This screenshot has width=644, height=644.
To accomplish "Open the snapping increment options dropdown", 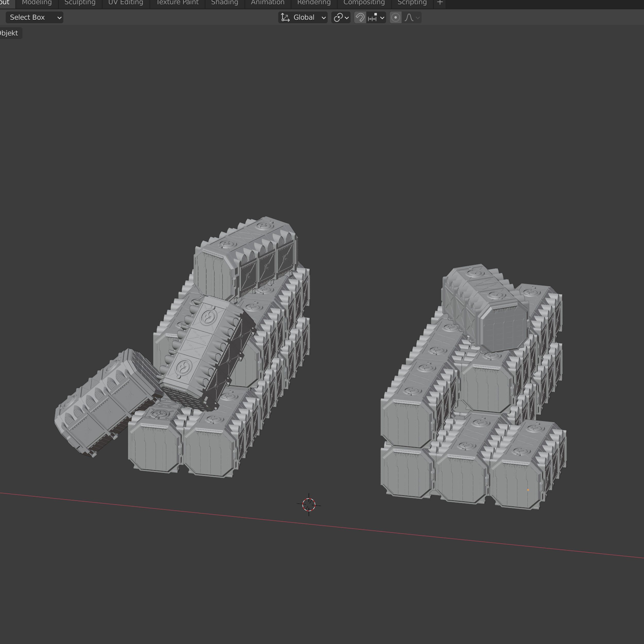I will (382, 17).
